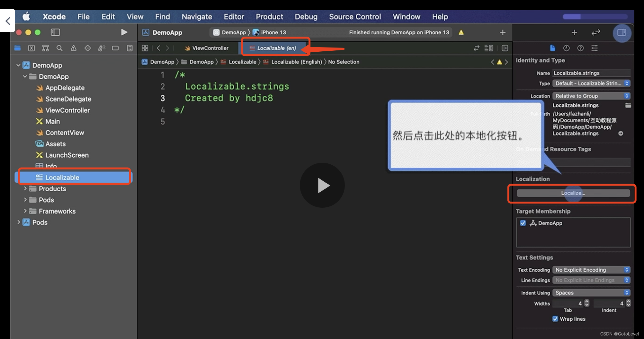The height and width of the screenshot is (339, 644).
Task: Open the related items grid icon
Action: [x=145, y=48]
